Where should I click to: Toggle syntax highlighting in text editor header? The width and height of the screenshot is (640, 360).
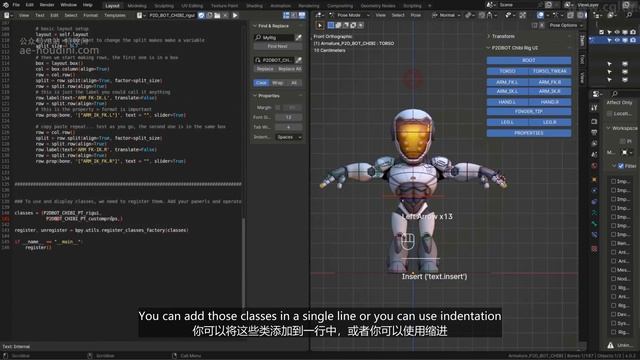point(302,16)
